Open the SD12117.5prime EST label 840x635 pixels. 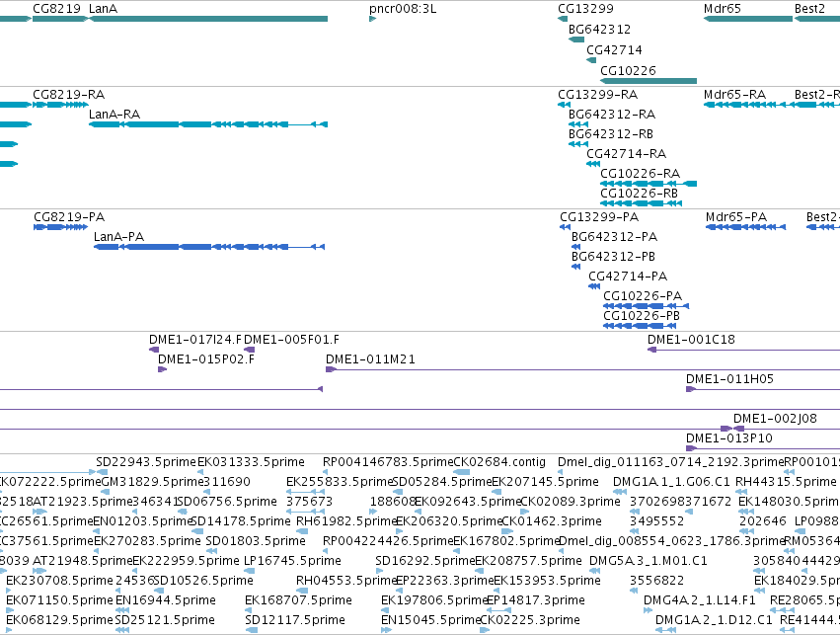pyautogui.click(x=295, y=620)
